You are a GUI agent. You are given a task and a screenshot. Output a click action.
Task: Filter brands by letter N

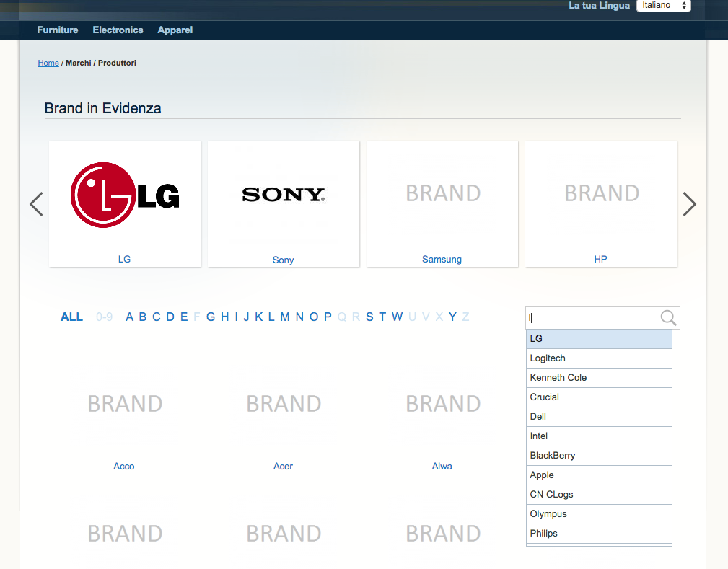[299, 317]
